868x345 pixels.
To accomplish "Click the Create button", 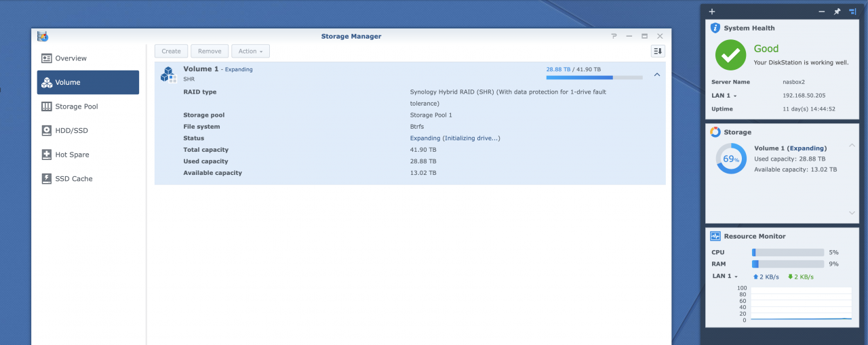I will pyautogui.click(x=172, y=51).
